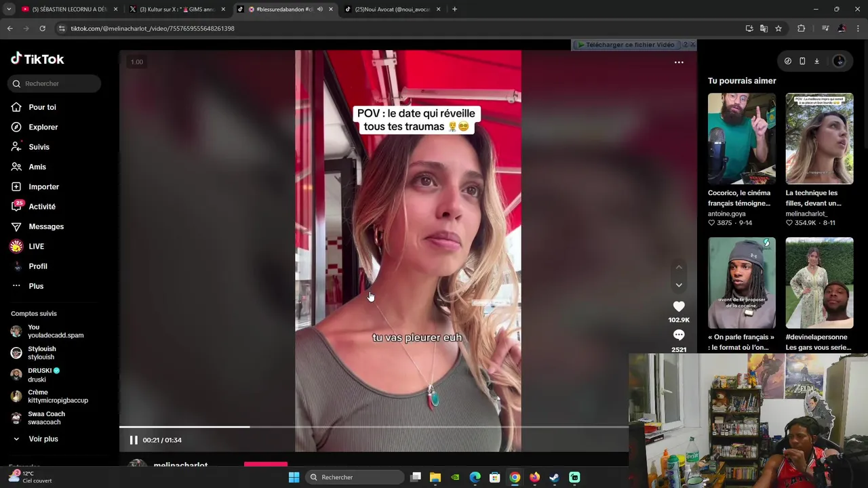Close the video download overlay bar
The height and width of the screenshot is (488, 868).
[x=692, y=45]
